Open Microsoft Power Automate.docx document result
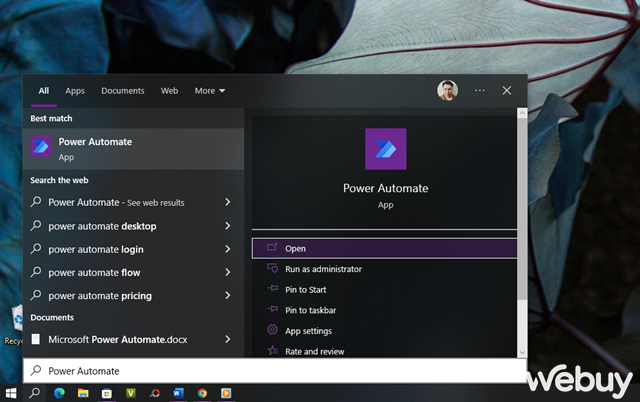Image resolution: width=640 pixels, height=402 pixels. 133,339
